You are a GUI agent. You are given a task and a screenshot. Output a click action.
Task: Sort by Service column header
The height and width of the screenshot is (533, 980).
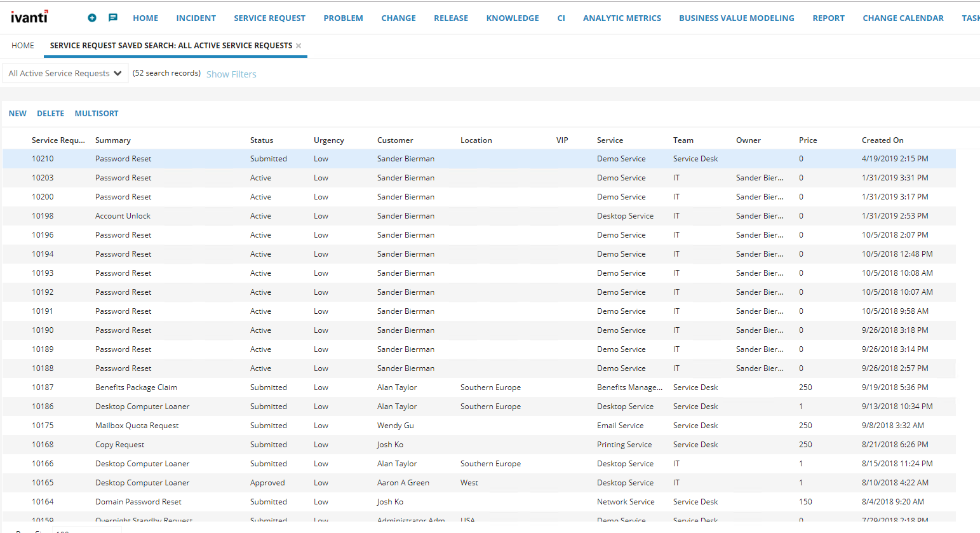610,140
